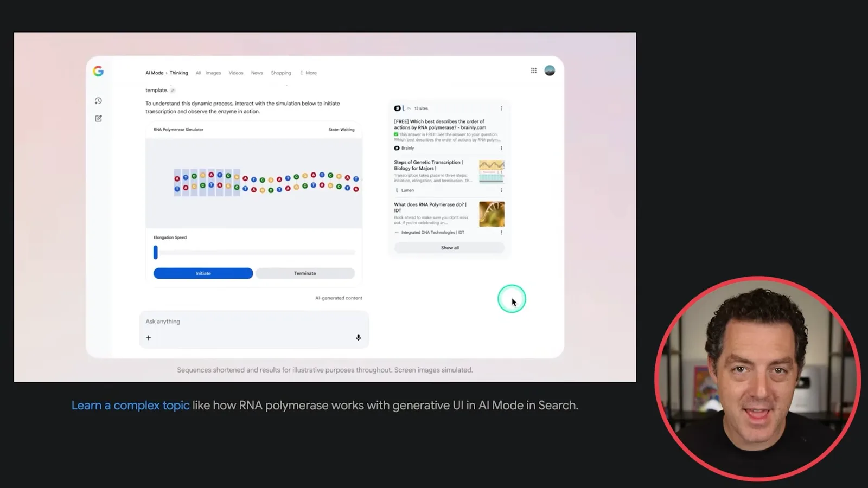Open the sources panel three-dot menu

click(x=501, y=108)
